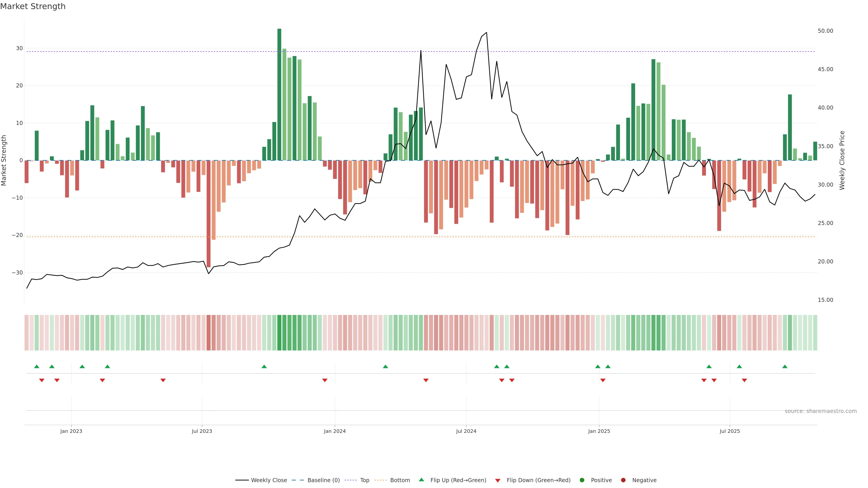Click the Jul 2025 x-axis label
The image size is (868, 488).
[x=729, y=431]
